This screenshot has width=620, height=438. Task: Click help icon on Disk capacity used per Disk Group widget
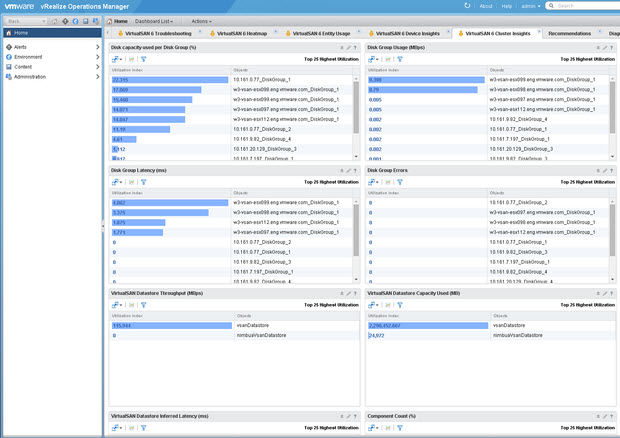click(x=355, y=48)
